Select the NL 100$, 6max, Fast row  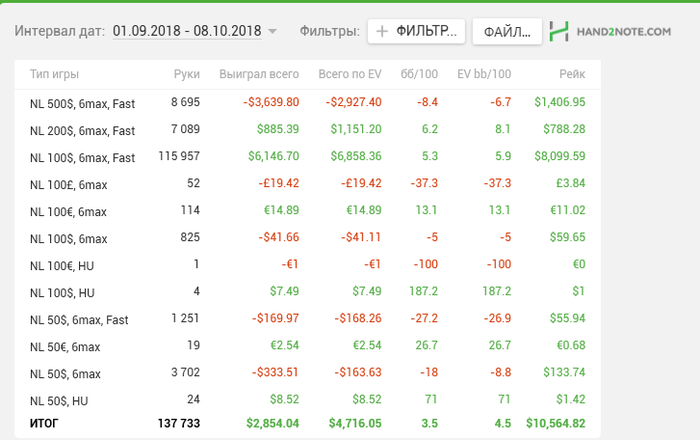pyautogui.click(x=307, y=157)
